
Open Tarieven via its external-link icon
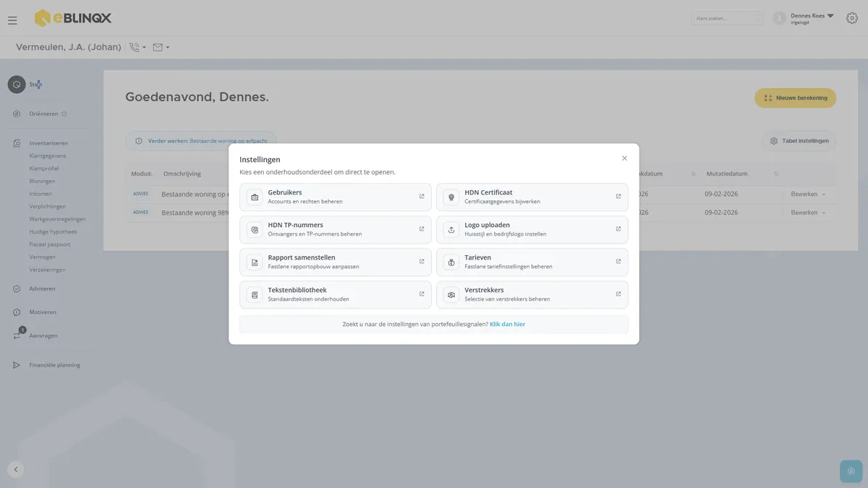pos(618,262)
